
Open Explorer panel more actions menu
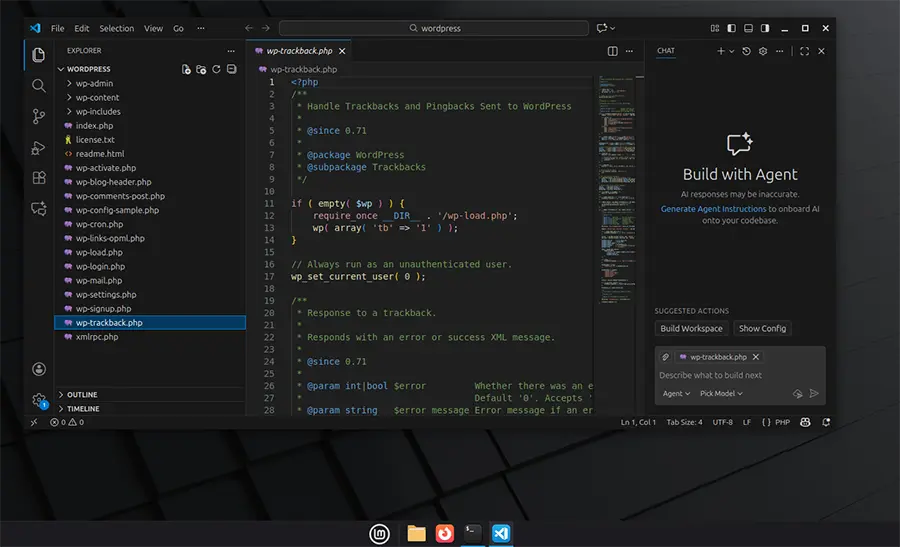pos(231,51)
